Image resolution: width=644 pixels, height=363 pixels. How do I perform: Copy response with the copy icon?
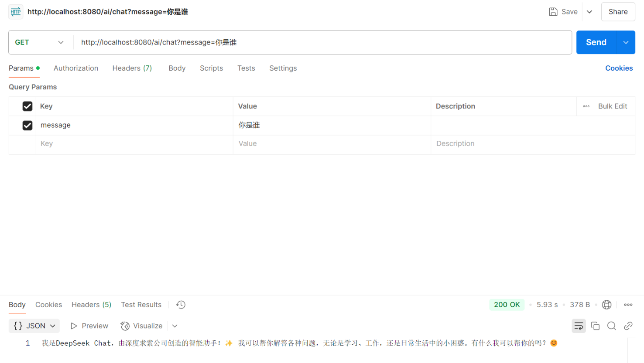click(595, 326)
